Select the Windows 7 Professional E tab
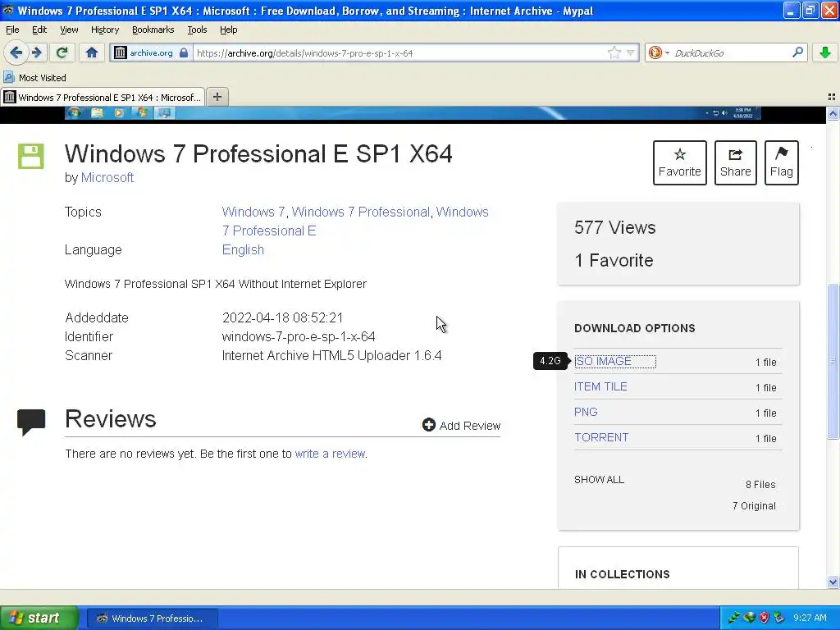This screenshot has height=630, width=840. pyautogui.click(x=103, y=97)
